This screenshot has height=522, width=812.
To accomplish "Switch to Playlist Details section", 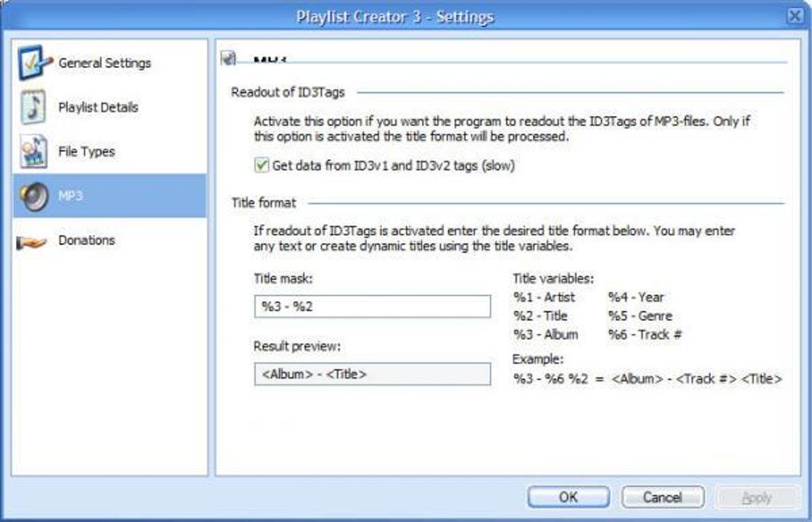I will point(109,107).
